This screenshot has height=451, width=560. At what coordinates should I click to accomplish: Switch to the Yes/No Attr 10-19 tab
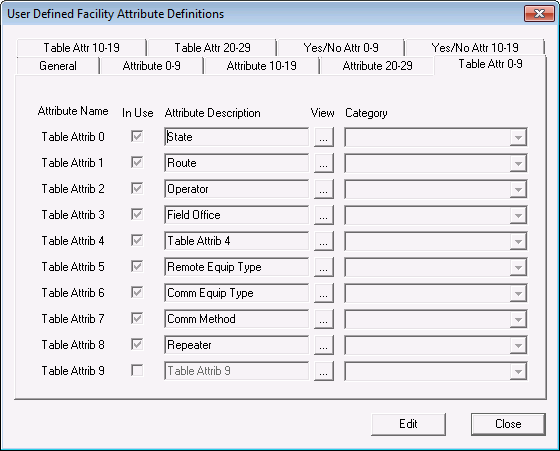(475, 47)
